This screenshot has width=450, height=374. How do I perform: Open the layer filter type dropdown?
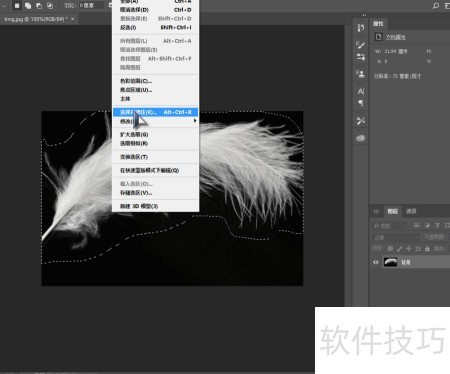coord(389,226)
